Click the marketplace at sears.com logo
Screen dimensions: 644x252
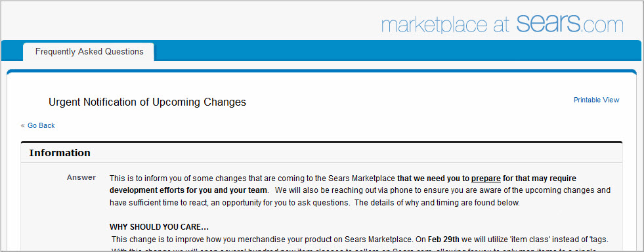pyautogui.click(x=502, y=24)
